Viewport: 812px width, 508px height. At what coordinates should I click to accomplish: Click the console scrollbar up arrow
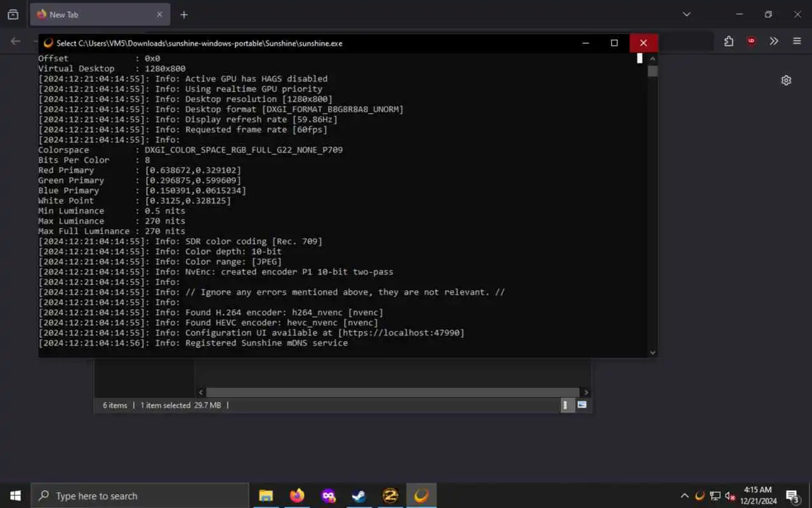[x=653, y=58]
